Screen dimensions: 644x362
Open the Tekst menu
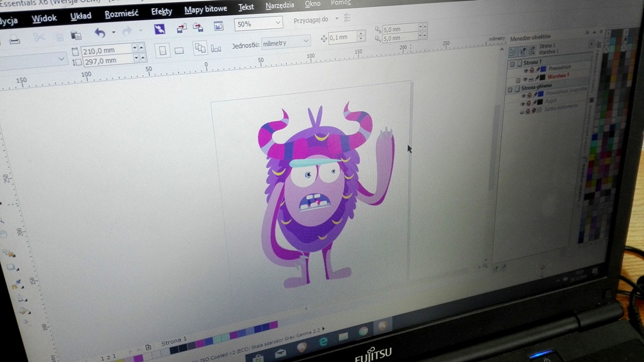(246, 7)
